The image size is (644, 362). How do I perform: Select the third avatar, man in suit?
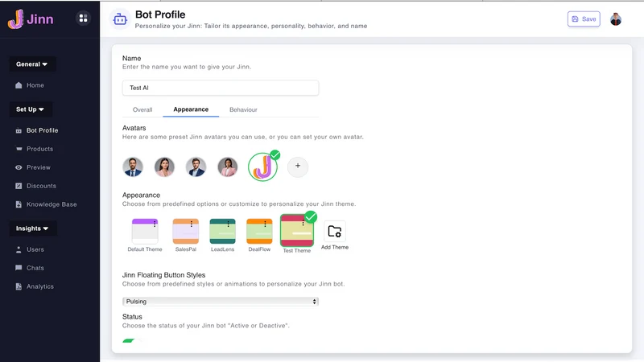click(196, 167)
